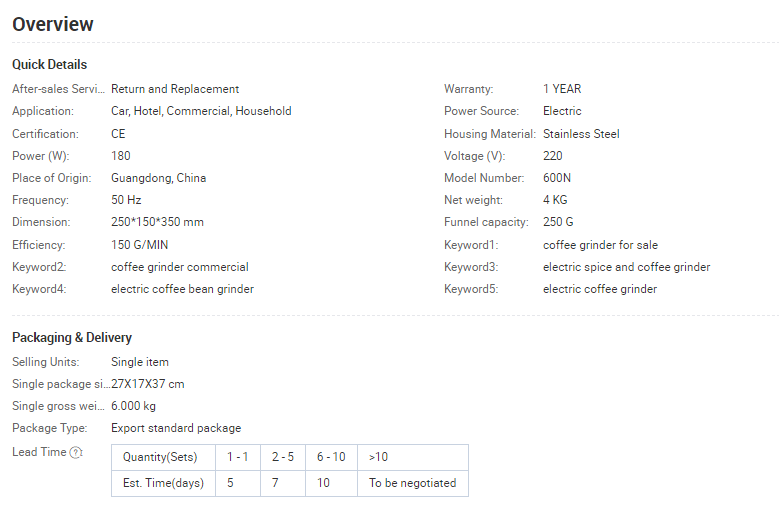Click the 'coffee grinder commercial' keyword text

(x=179, y=267)
